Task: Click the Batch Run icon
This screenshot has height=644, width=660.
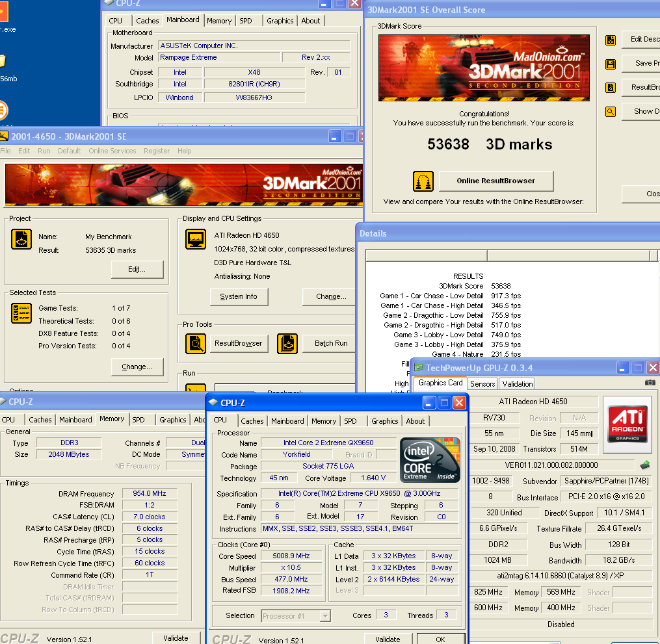Action: click(287, 344)
